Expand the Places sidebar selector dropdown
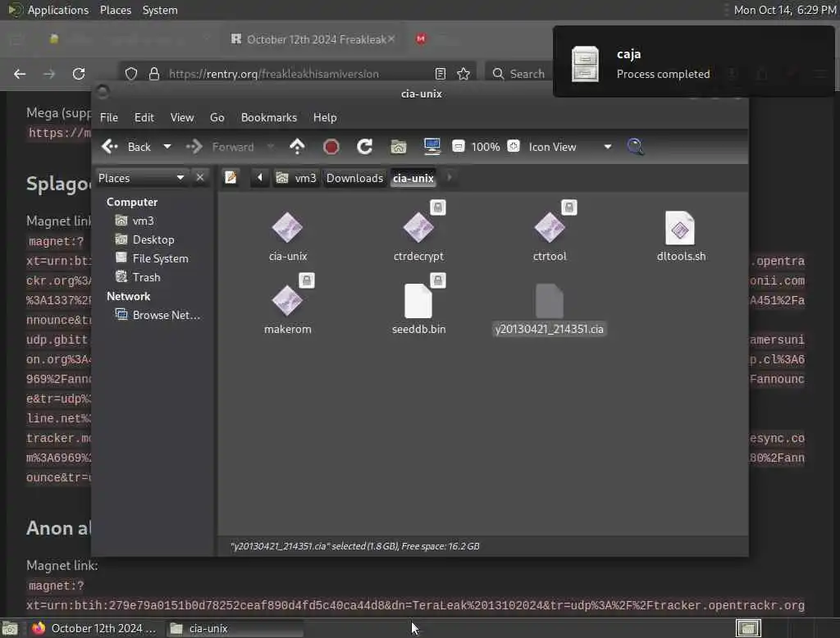Screen dimensions: 840x638 pos(141,178)
